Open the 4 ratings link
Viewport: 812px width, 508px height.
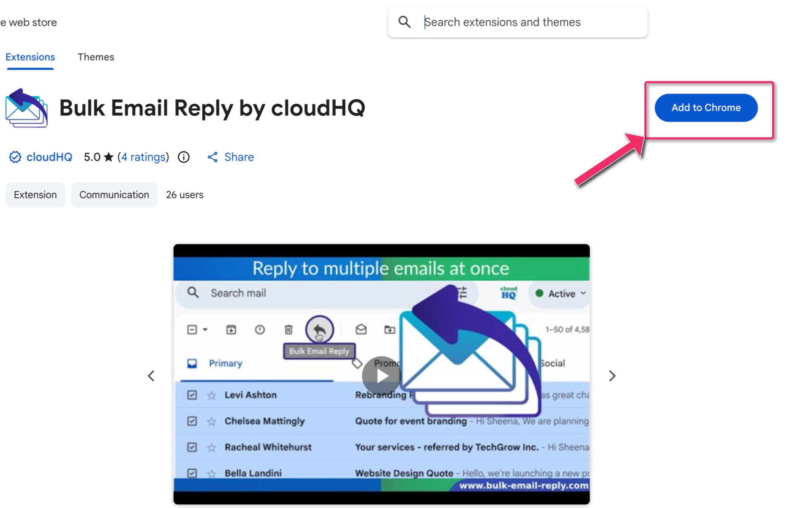coord(143,157)
